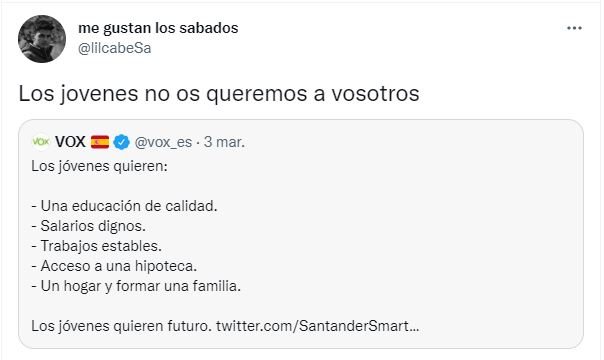Open the three-dot more options menu
The height and width of the screenshot is (360, 604).
coord(574,28)
